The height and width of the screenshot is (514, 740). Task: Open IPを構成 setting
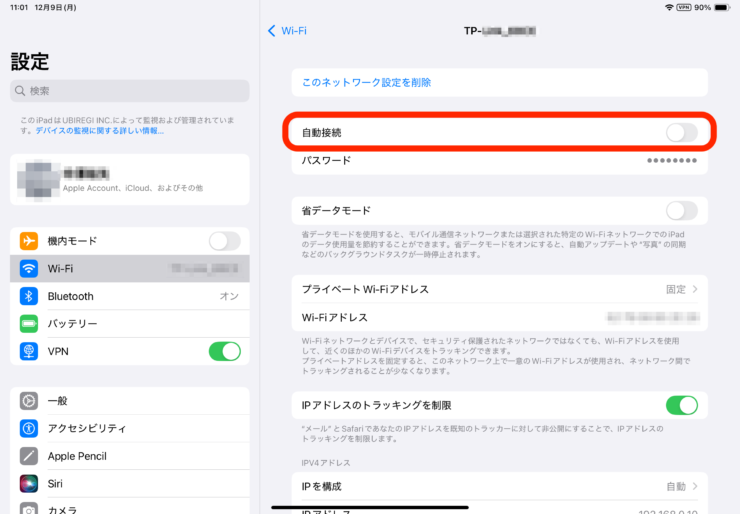[499, 486]
